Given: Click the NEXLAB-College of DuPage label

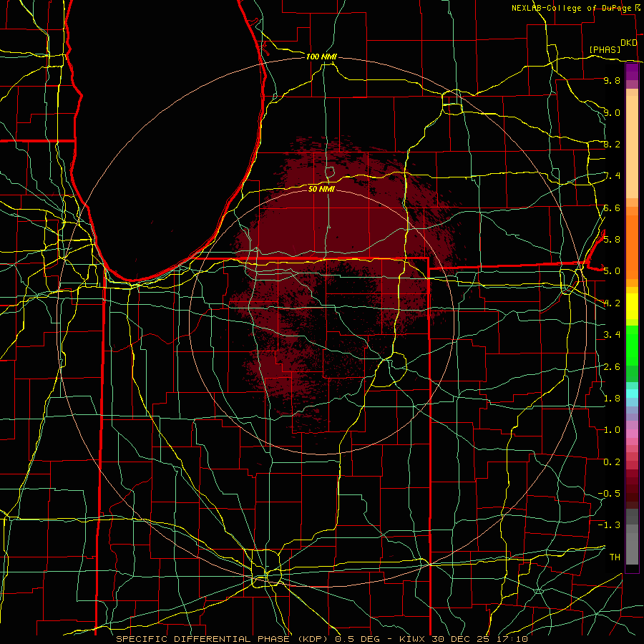Looking at the screenshot, I should [571, 8].
